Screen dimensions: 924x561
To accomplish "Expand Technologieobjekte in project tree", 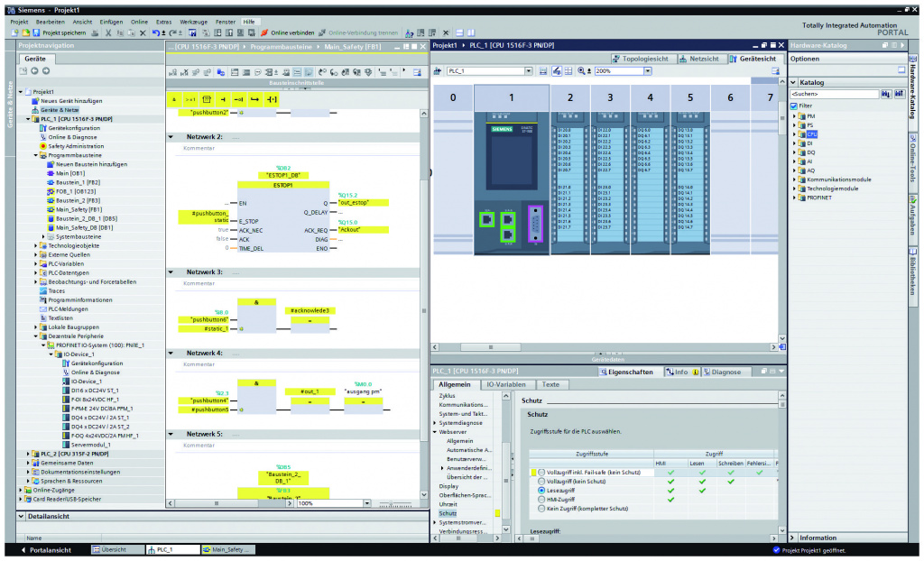I will pyautogui.click(x=35, y=245).
